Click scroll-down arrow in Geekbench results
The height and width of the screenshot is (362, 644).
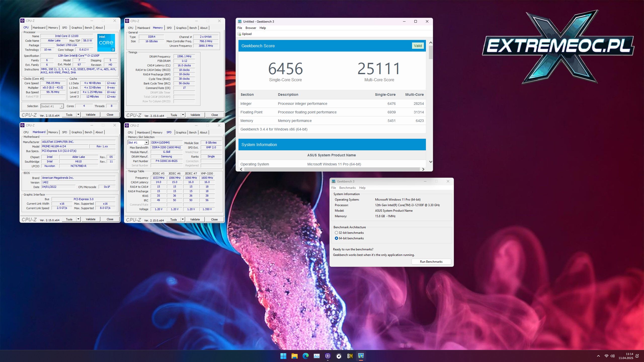point(431,162)
